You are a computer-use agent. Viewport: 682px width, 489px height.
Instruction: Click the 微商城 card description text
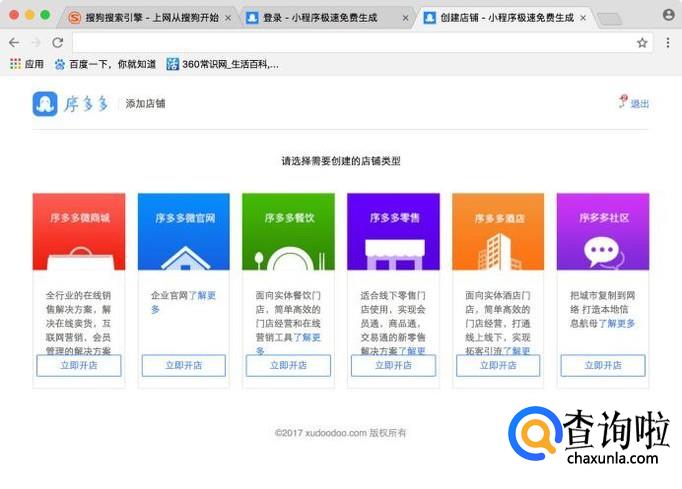(x=79, y=323)
